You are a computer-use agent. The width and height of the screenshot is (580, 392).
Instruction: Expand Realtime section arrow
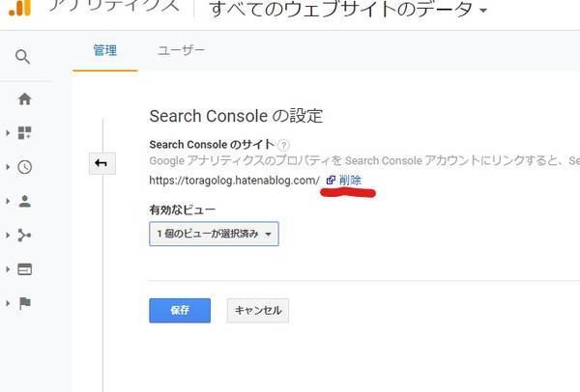coord(8,167)
